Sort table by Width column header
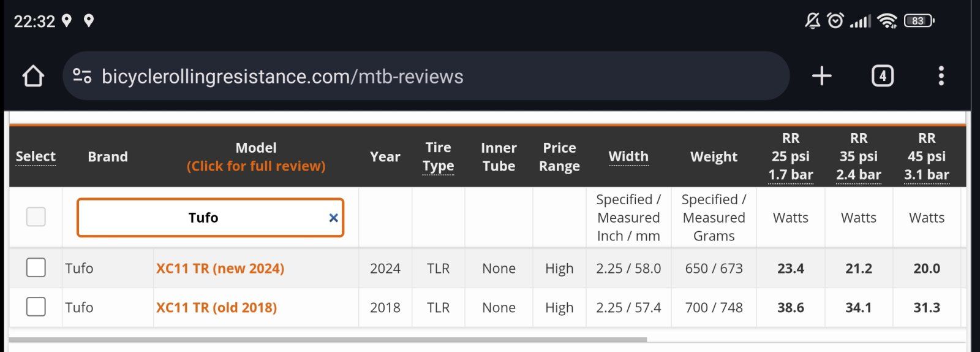This screenshot has width=980, height=352. pyautogui.click(x=628, y=156)
